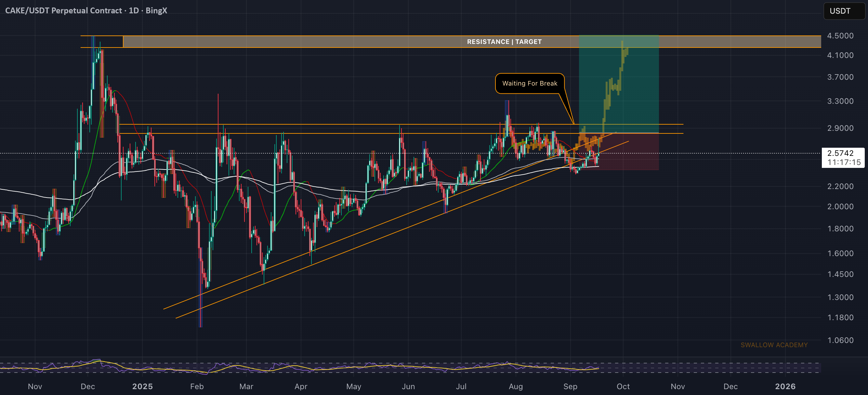The image size is (868, 395).
Task: Click the 2.9000 price axis label
Action: point(840,128)
